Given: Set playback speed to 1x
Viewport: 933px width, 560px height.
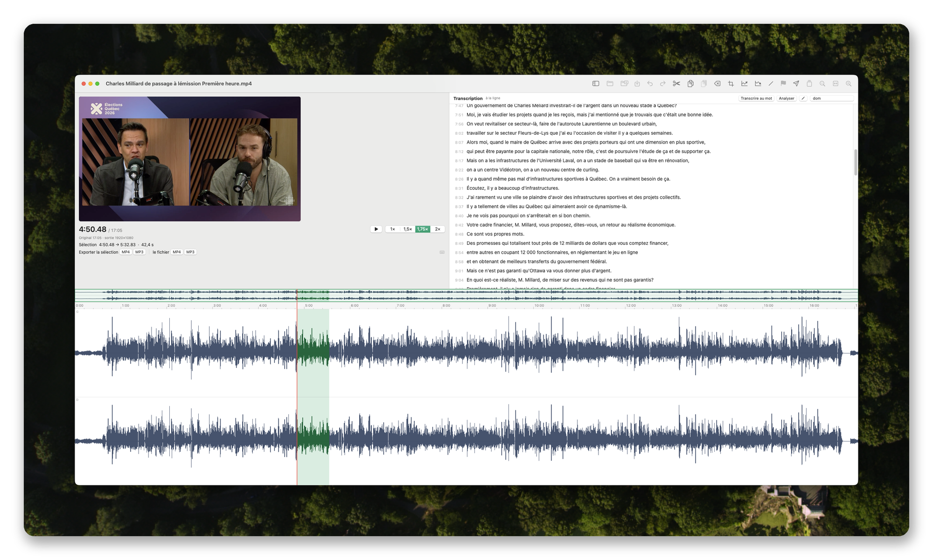Looking at the screenshot, I should (393, 229).
